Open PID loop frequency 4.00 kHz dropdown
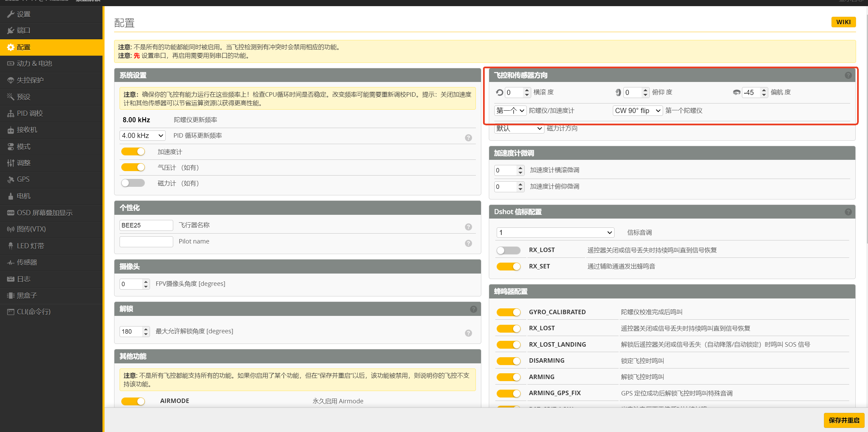The image size is (868, 432). [x=142, y=136]
